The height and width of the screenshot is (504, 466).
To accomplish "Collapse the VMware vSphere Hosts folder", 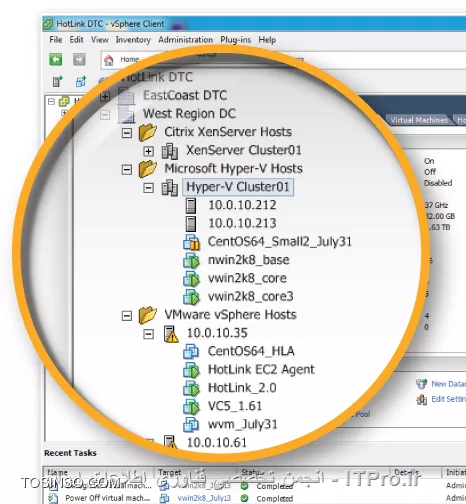I will tap(127, 316).
